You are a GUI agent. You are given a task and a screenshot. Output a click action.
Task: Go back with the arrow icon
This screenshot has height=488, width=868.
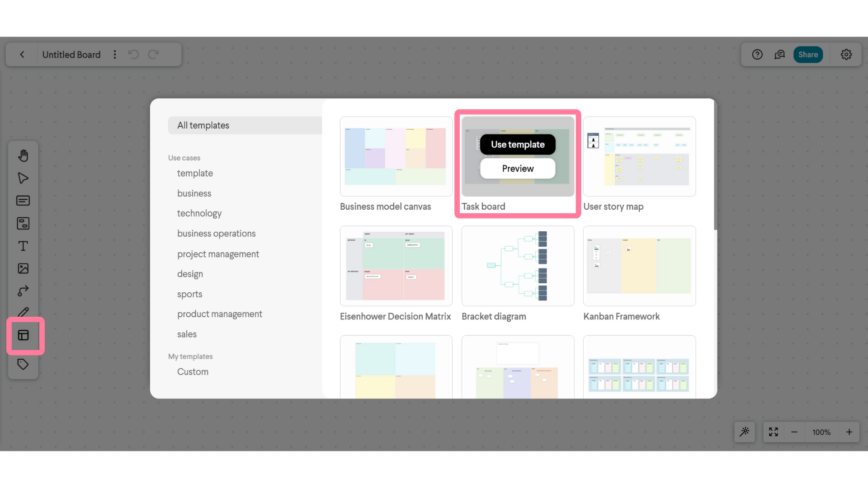[22, 55]
